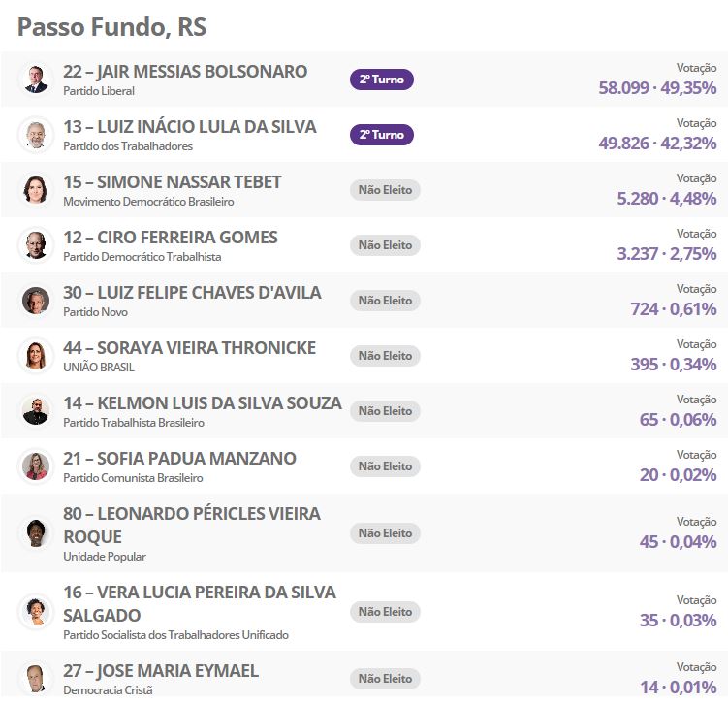Screen dimensions: 728x705
Task: Click Vera Lucia Pereira's avatar
Action: click(x=36, y=612)
